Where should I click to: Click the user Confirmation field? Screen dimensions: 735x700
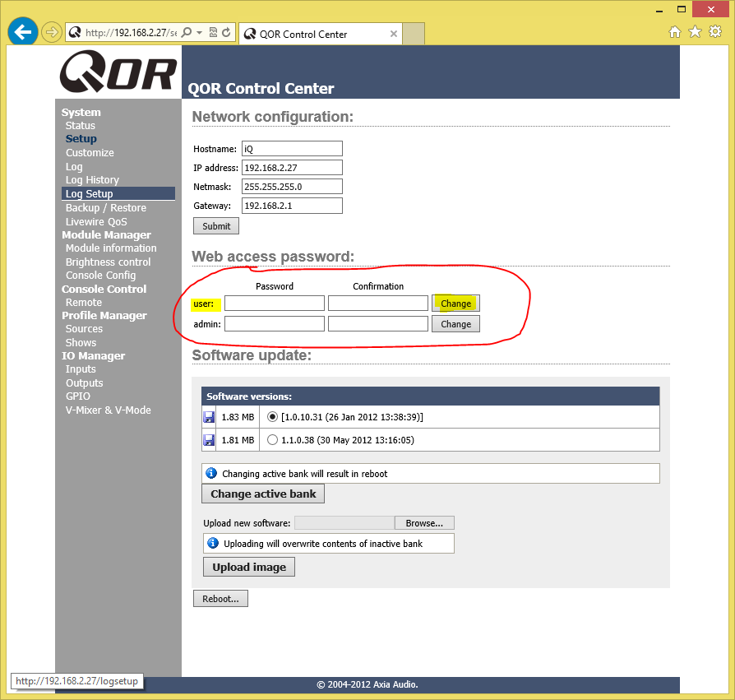[x=378, y=304]
